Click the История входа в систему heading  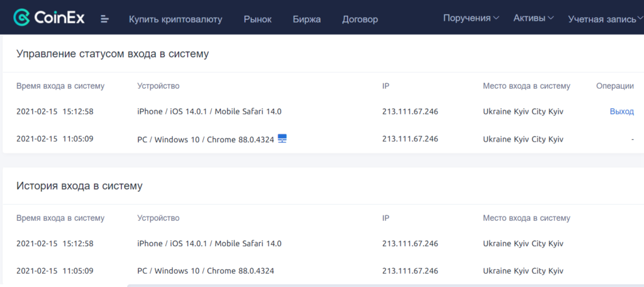(79, 186)
